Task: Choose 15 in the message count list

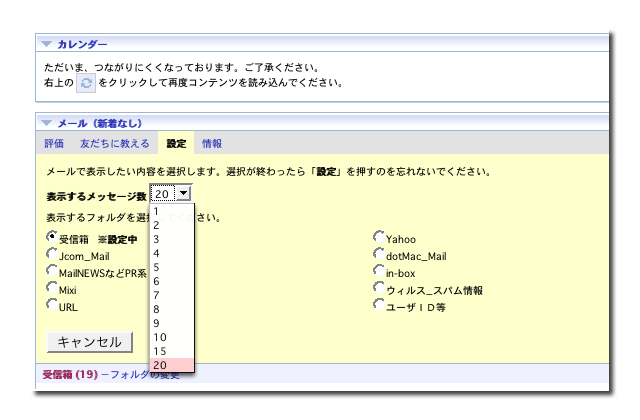Action: click(172, 351)
